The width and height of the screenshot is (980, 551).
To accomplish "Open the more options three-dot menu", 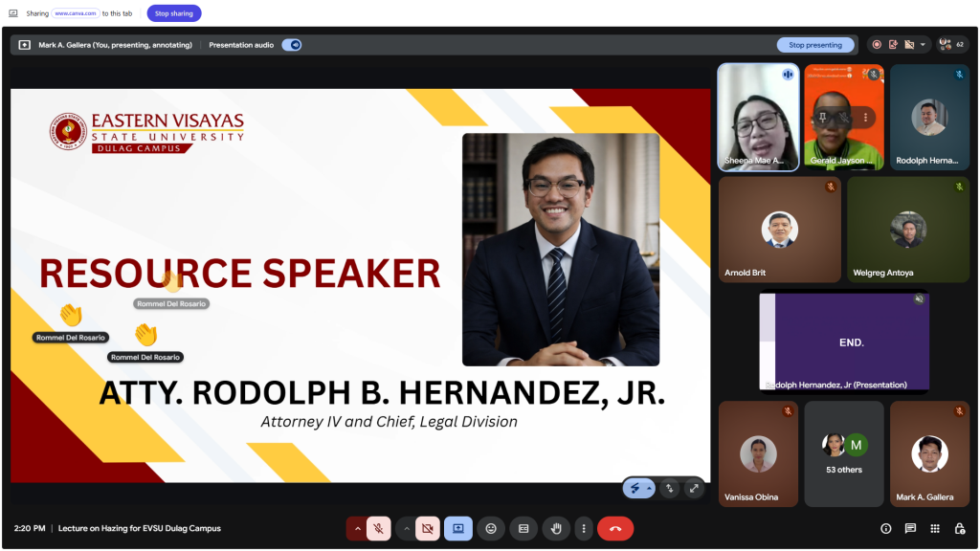I will pos(583,528).
